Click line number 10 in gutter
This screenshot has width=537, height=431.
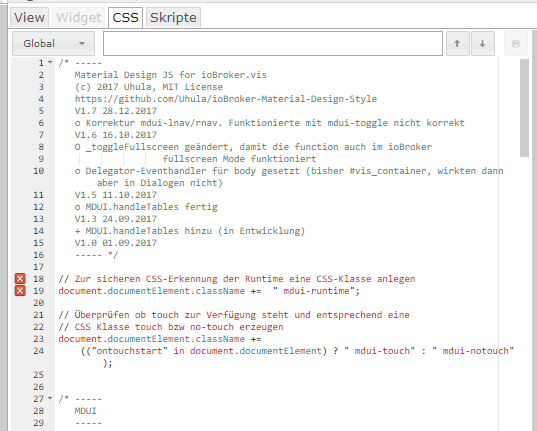(x=38, y=171)
